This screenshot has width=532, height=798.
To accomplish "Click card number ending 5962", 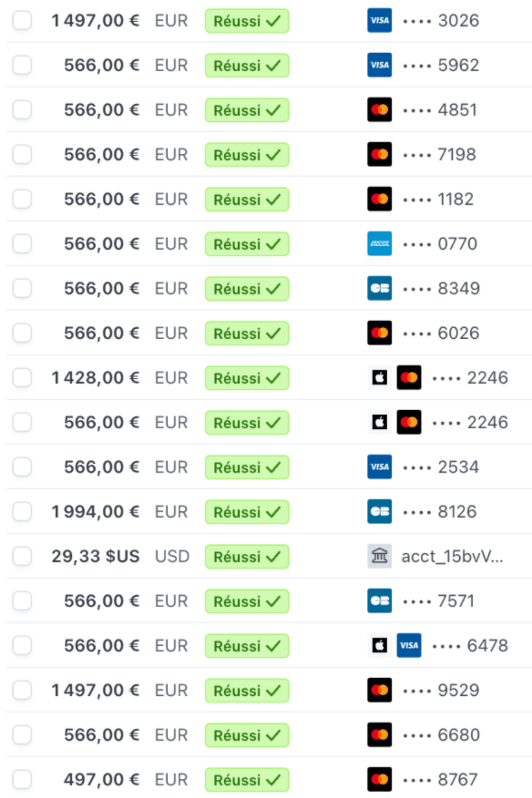I will click(x=458, y=65).
